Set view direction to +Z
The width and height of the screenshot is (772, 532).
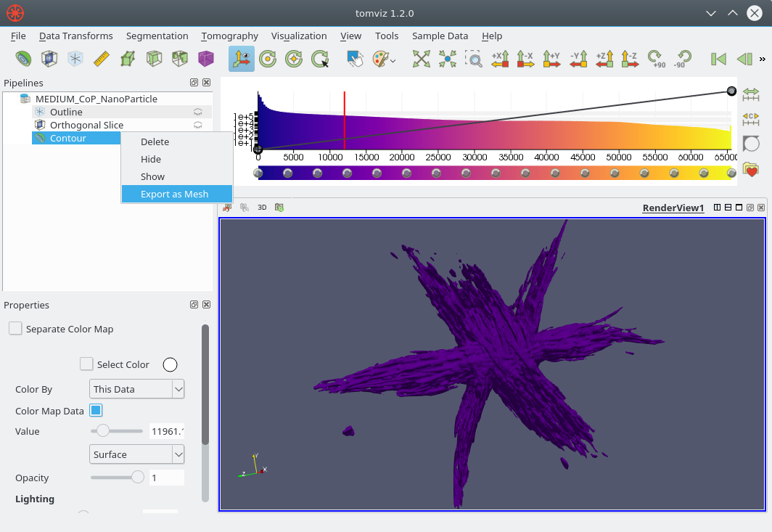tap(604, 59)
